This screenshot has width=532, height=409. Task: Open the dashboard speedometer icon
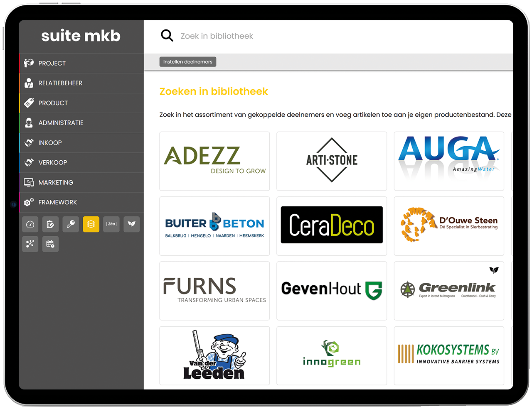[30, 224]
